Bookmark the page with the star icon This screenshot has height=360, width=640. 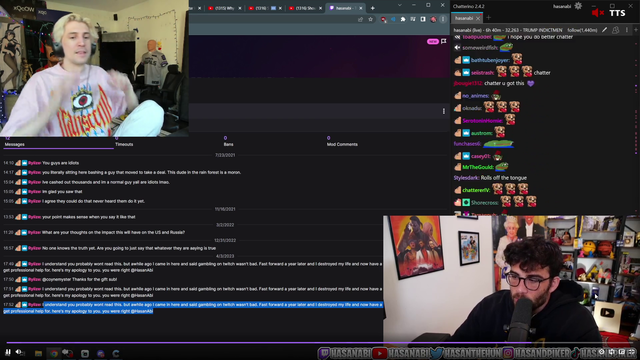pyautogui.click(x=371, y=19)
